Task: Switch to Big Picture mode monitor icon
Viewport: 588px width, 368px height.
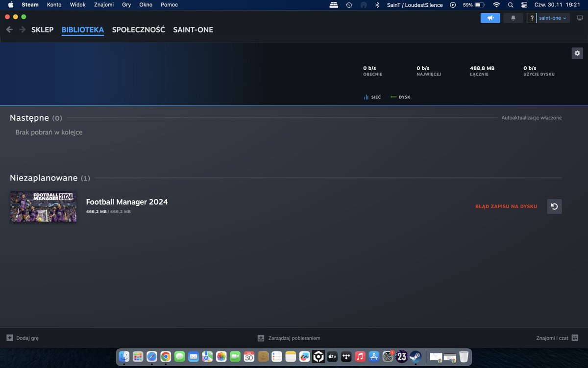Action: click(x=580, y=18)
